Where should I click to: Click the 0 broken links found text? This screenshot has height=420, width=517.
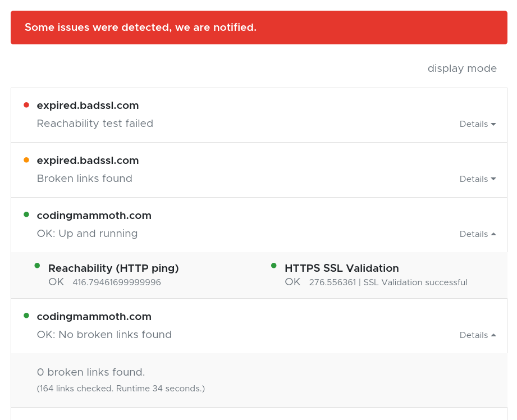[91, 372]
